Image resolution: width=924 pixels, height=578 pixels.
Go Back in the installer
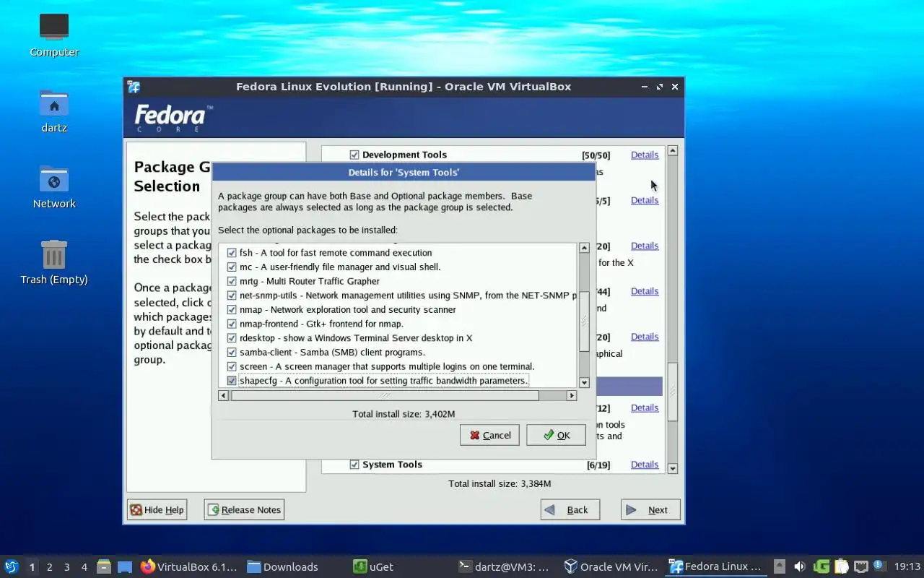[570, 509]
